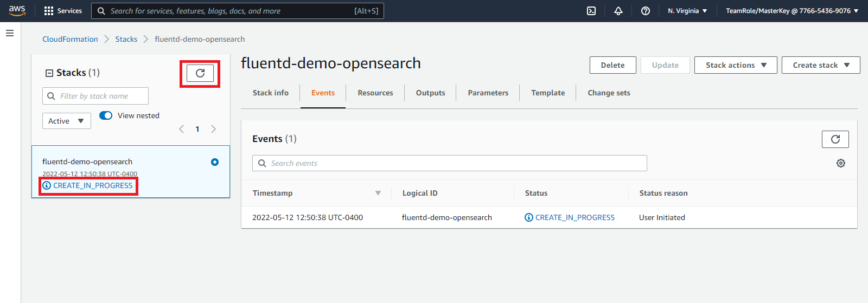Screen dimensions: 868x303
Task: Focus the AWS services search bar
Action: click(238, 11)
